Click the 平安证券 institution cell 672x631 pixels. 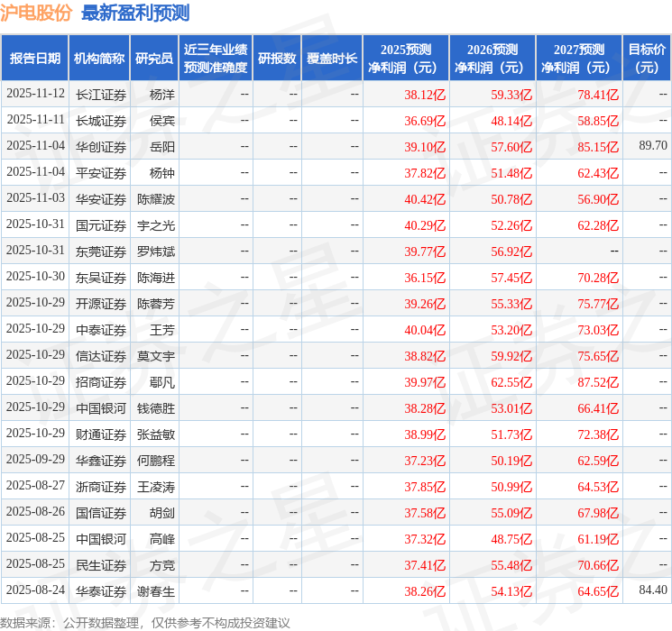point(101,173)
